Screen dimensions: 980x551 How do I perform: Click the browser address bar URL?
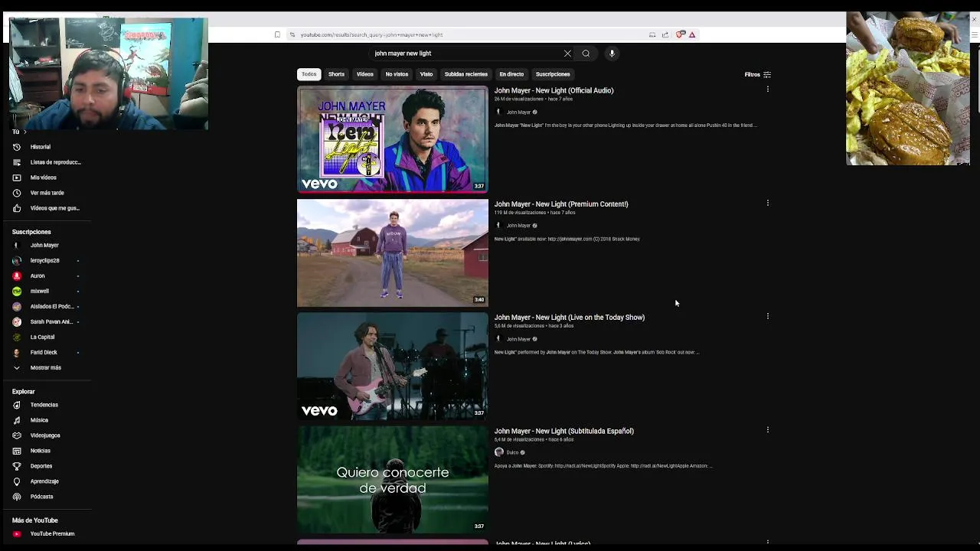click(x=371, y=34)
